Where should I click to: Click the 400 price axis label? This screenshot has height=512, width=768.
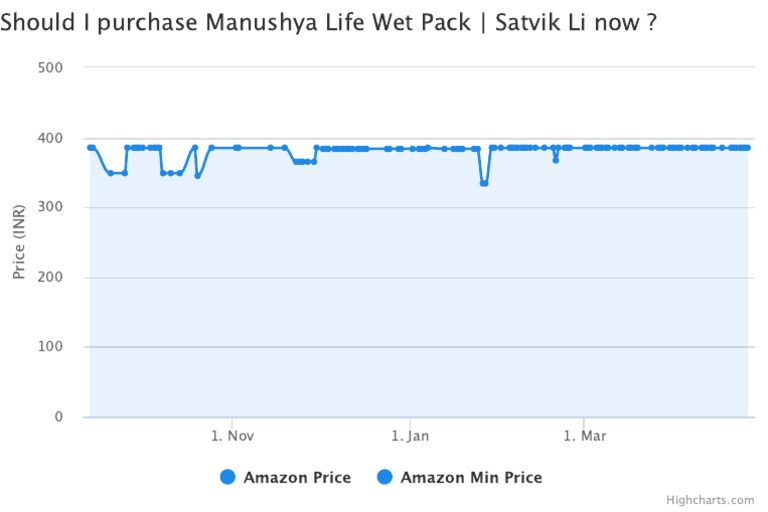pos(51,138)
